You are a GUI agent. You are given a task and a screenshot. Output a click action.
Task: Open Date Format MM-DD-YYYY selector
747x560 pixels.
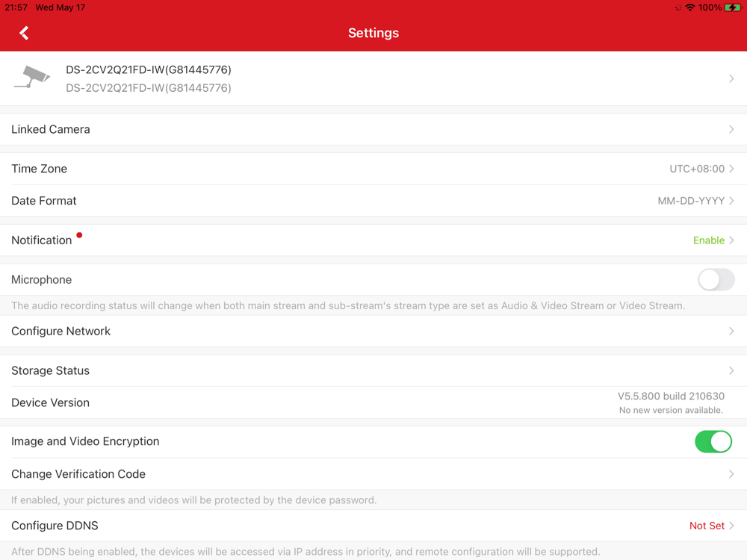695,201
